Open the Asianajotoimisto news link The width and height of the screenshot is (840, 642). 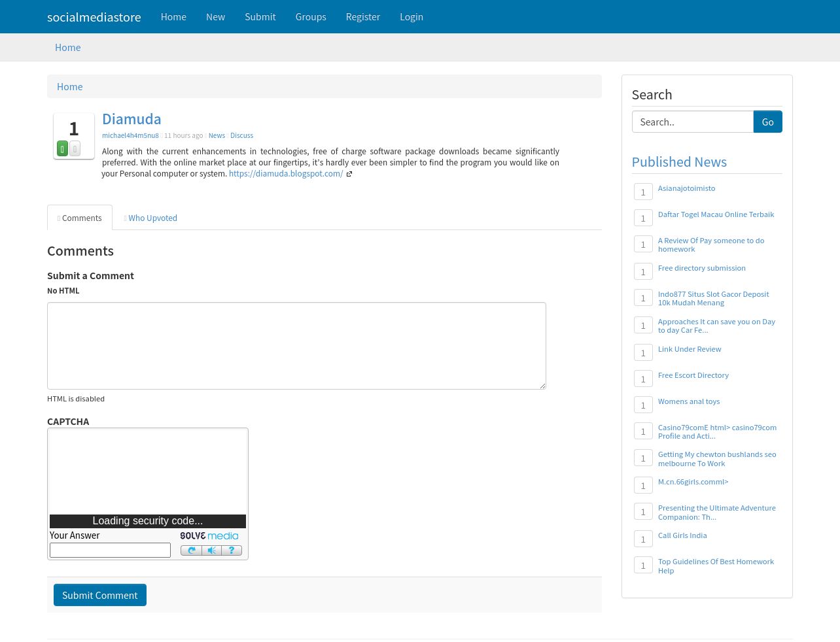tap(686, 188)
